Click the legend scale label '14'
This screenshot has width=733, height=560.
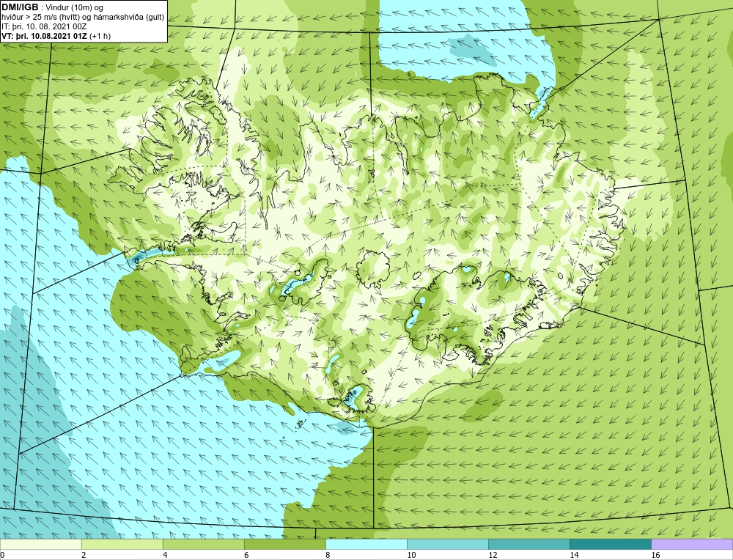[574, 555]
